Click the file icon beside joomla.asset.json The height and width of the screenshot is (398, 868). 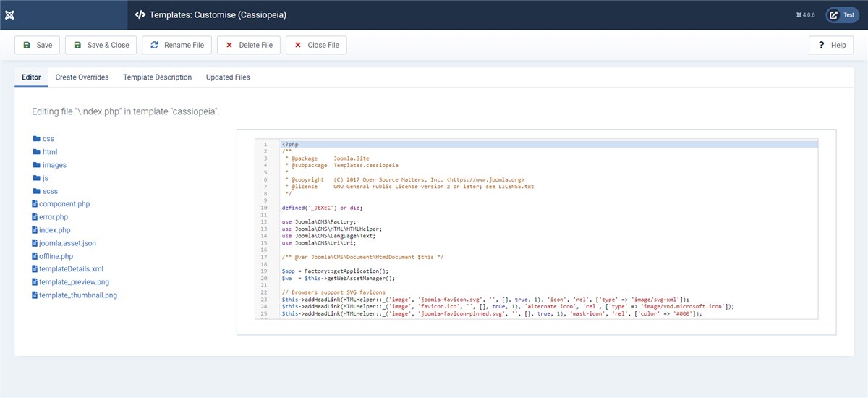(35, 243)
